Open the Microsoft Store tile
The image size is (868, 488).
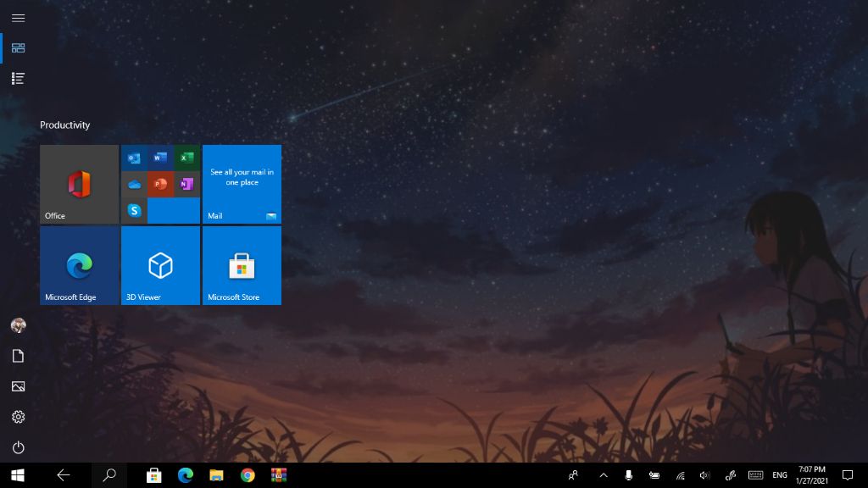242,265
